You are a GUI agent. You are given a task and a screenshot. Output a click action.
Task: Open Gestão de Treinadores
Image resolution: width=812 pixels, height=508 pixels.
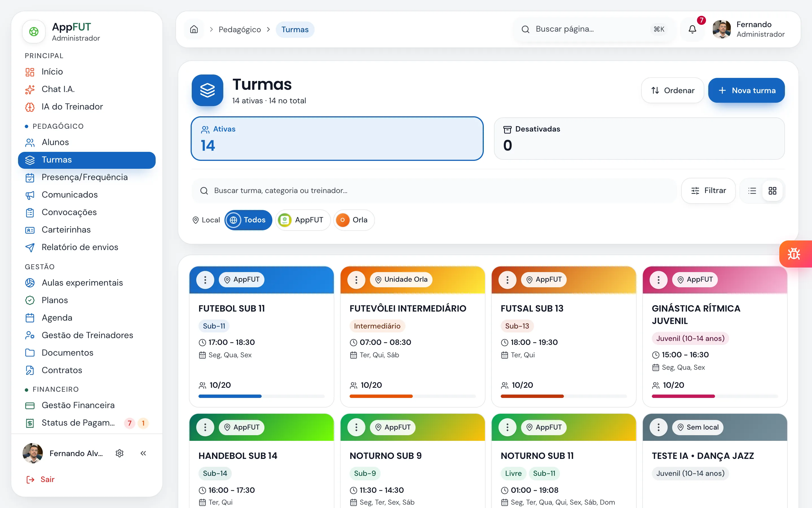click(x=87, y=335)
